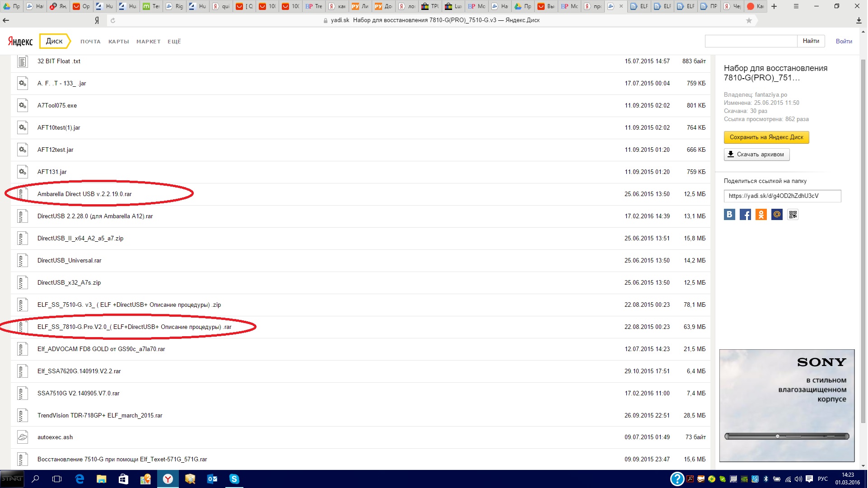Open a new browser tab with plus
The width and height of the screenshot is (868, 488).
pos(774,6)
